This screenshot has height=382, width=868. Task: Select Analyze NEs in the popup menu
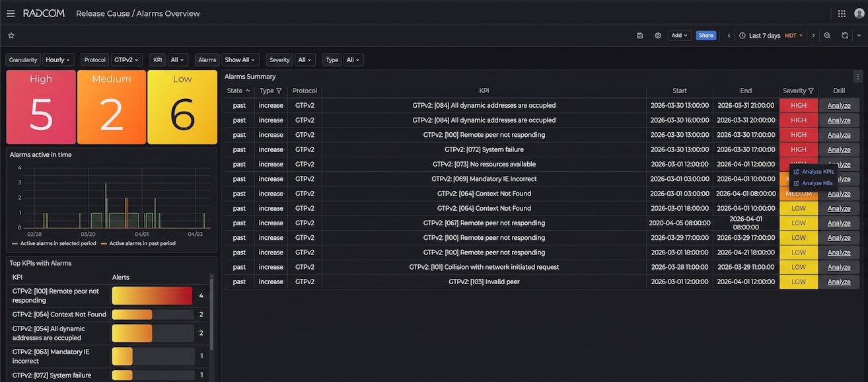(x=813, y=183)
